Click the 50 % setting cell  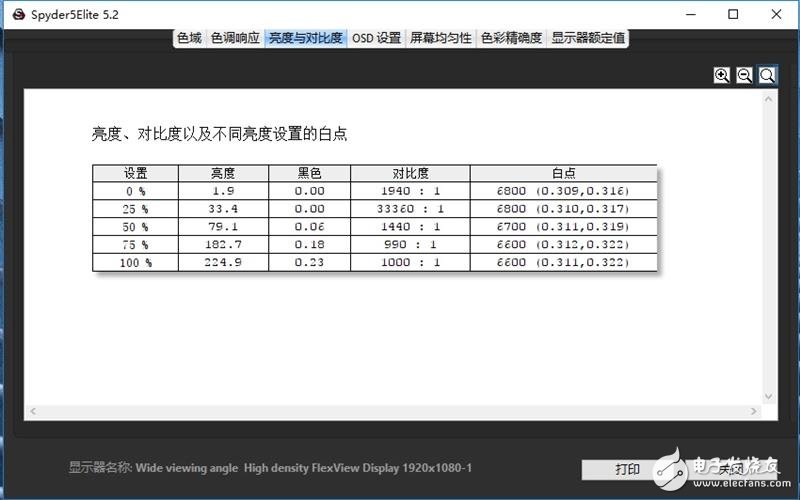coord(135,227)
